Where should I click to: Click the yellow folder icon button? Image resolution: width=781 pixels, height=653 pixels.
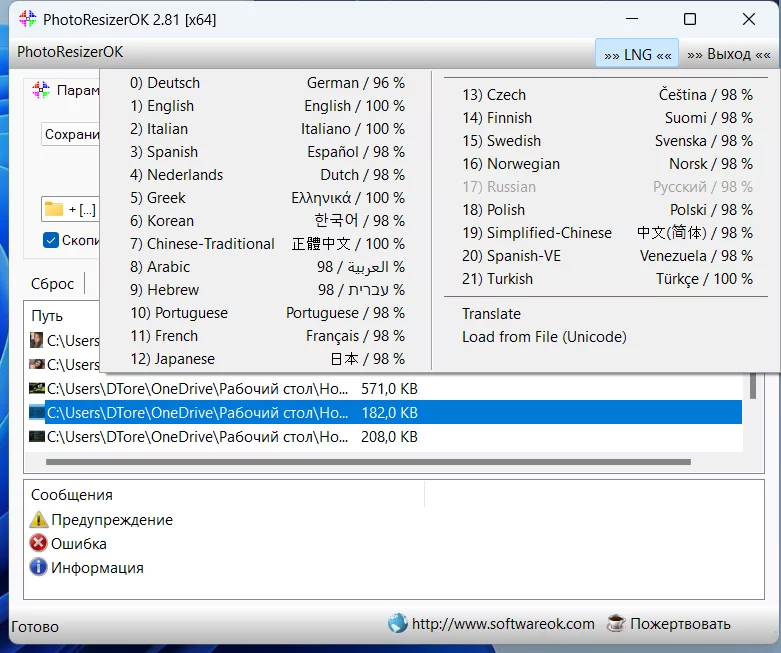point(54,209)
